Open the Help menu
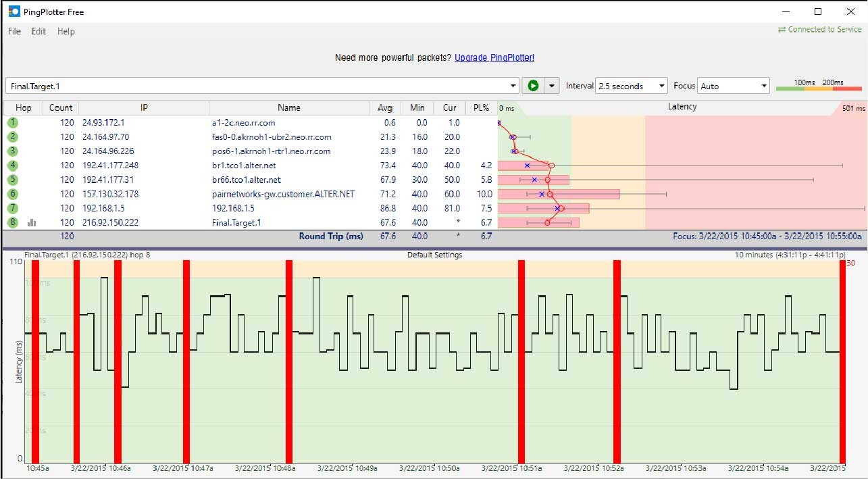This screenshot has width=868, height=479. 66,31
